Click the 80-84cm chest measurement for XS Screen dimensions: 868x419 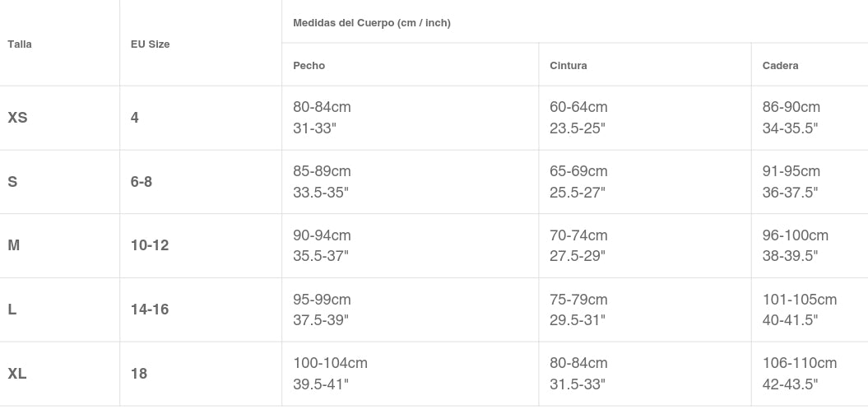[322, 108]
